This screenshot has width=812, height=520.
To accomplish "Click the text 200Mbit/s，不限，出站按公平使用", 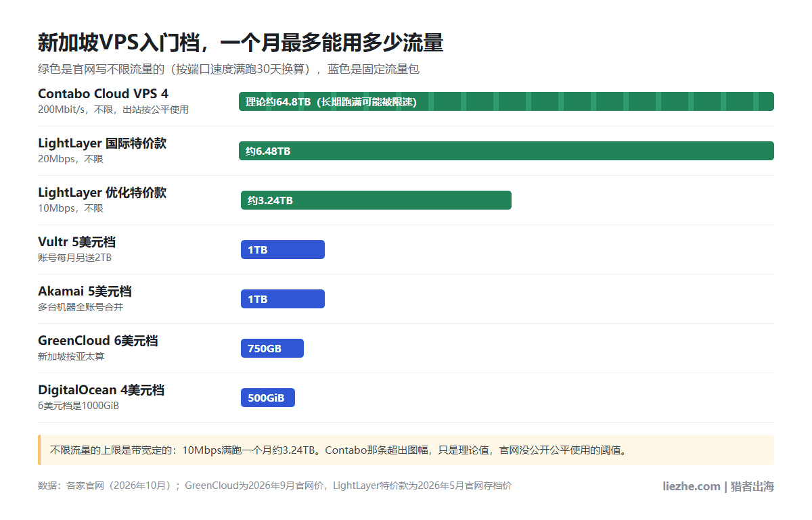I will [x=113, y=110].
